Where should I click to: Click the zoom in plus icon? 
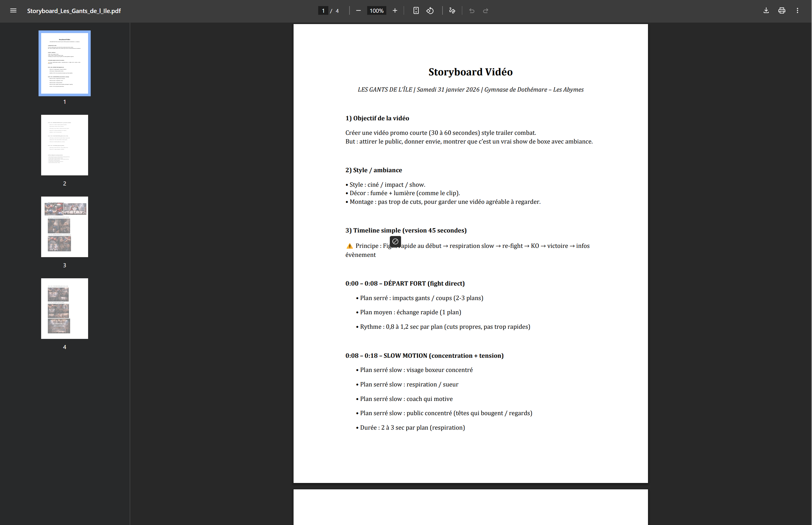point(395,10)
